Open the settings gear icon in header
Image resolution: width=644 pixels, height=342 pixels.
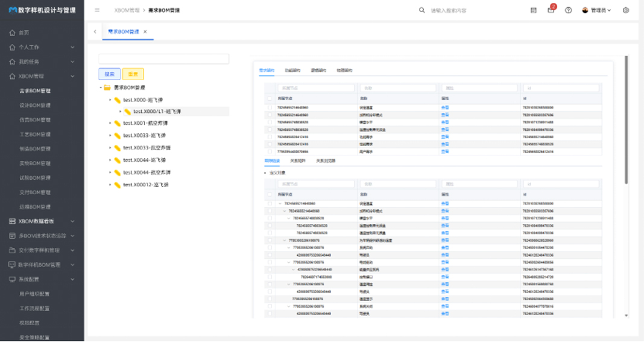pyautogui.click(x=626, y=10)
